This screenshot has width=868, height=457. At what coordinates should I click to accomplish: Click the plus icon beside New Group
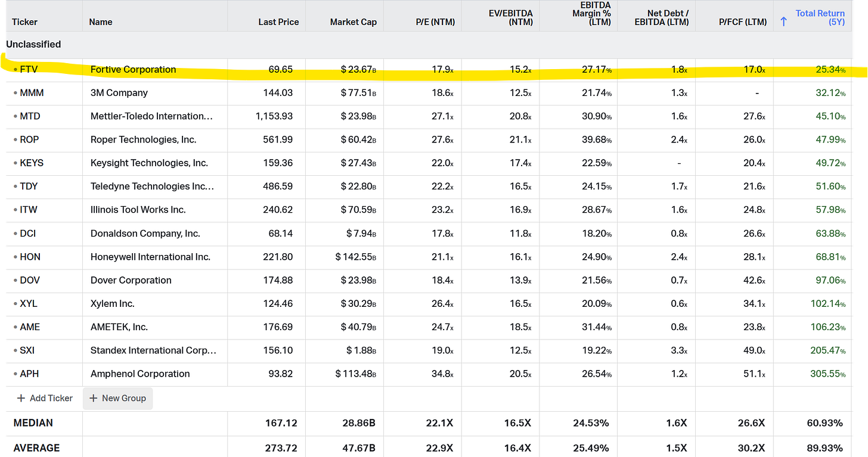tap(93, 398)
